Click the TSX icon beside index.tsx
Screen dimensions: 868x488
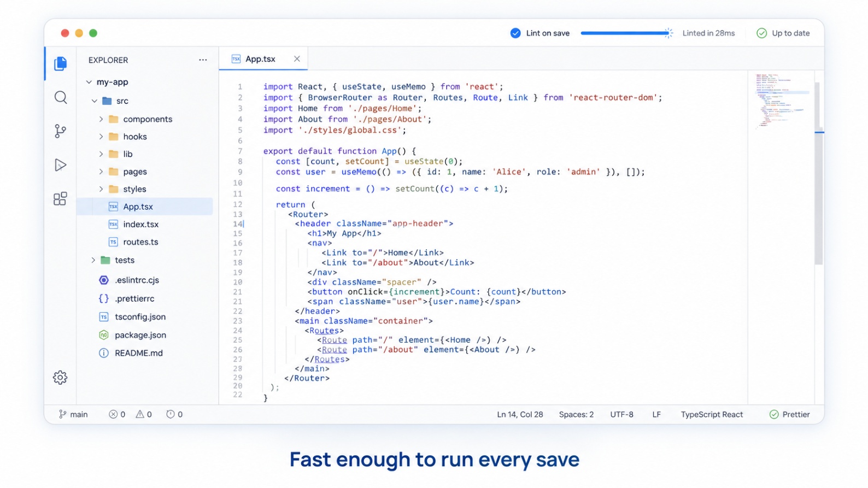click(113, 224)
